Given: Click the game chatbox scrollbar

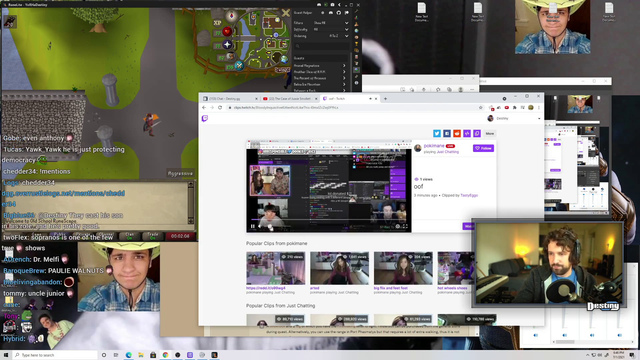Looking at the screenshot, I should tap(190, 203).
